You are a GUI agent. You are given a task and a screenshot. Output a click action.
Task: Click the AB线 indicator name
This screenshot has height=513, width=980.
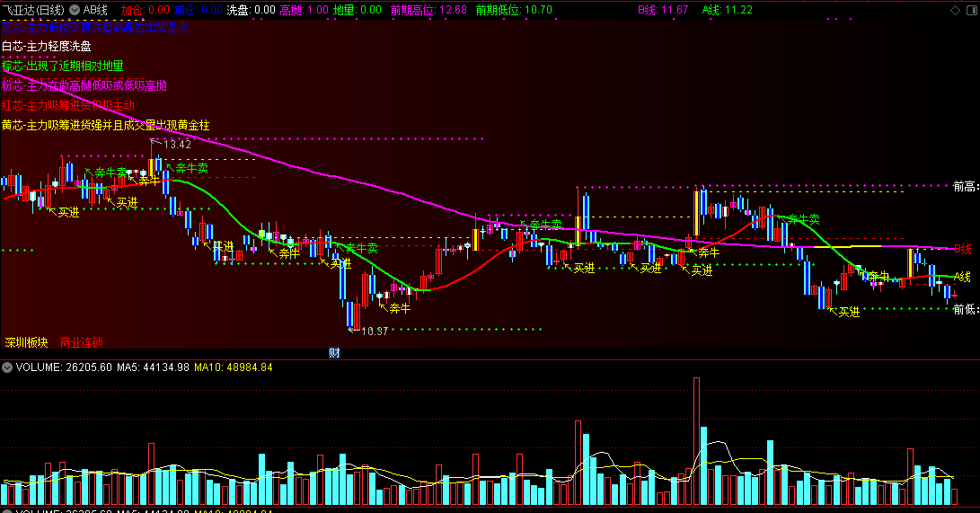tap(95, 10)
